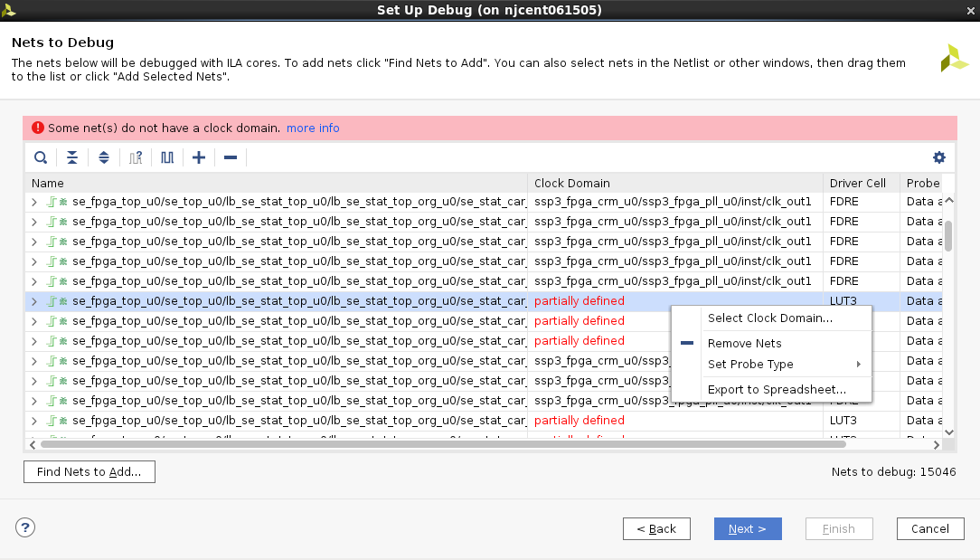Choose Export to Spreadsheet... menu entry
This screenshot has width=980, height=560.
click(777, 389)
